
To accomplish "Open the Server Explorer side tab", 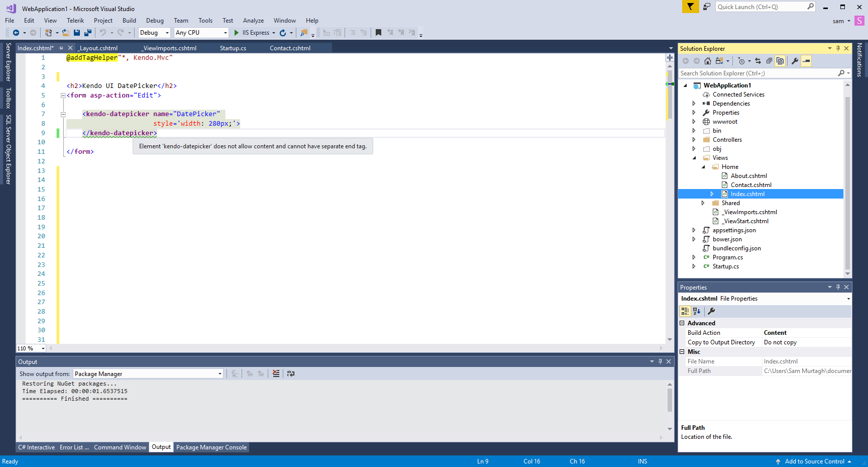I will coord(8,62).
